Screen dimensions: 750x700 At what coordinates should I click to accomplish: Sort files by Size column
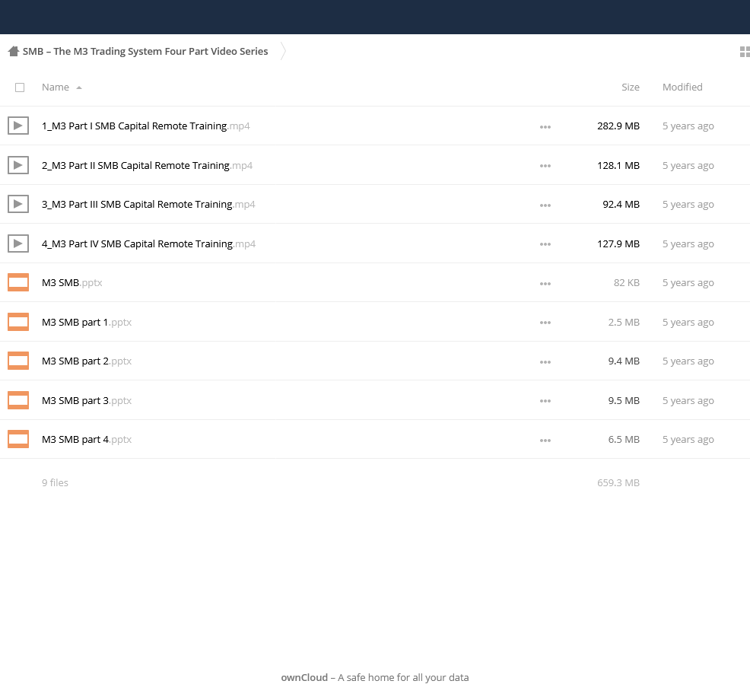coord(631,87)
